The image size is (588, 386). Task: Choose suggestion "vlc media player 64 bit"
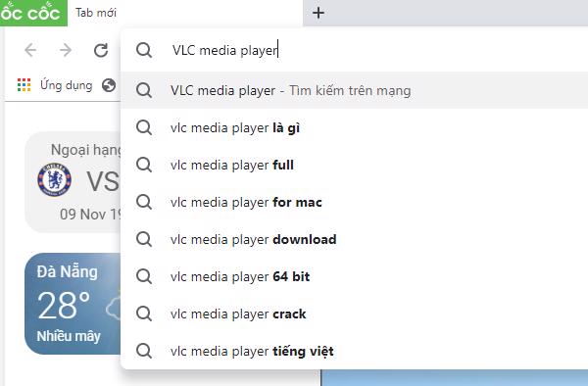pos(355,276)
